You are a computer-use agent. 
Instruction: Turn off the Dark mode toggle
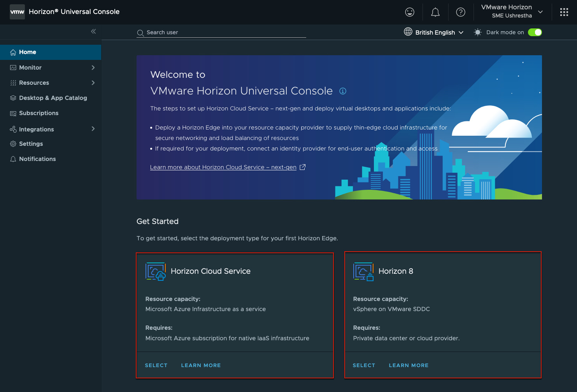(535, 32)
